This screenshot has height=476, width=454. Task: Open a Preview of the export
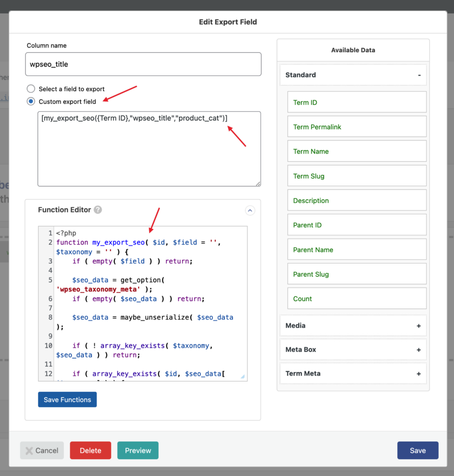coord(138,450)
